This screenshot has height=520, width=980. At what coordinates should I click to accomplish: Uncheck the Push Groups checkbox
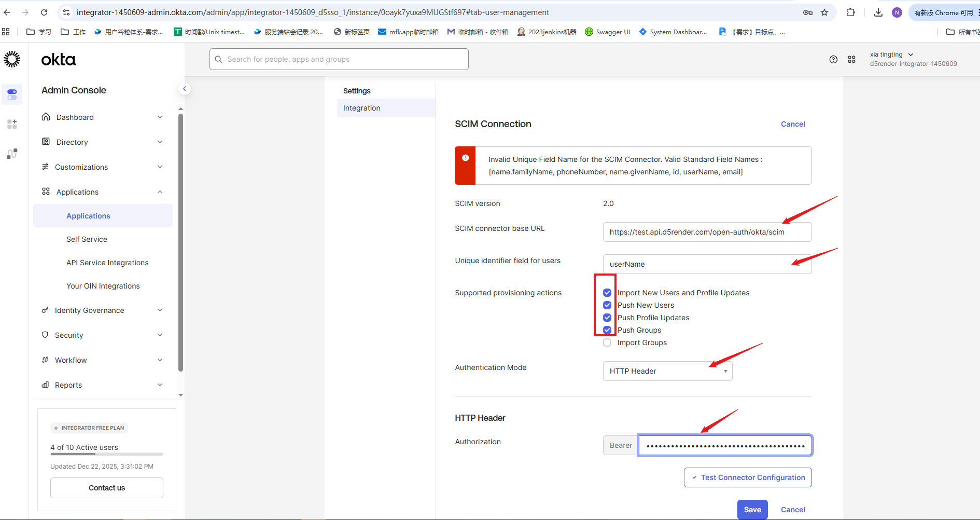(x=607, y=330)
